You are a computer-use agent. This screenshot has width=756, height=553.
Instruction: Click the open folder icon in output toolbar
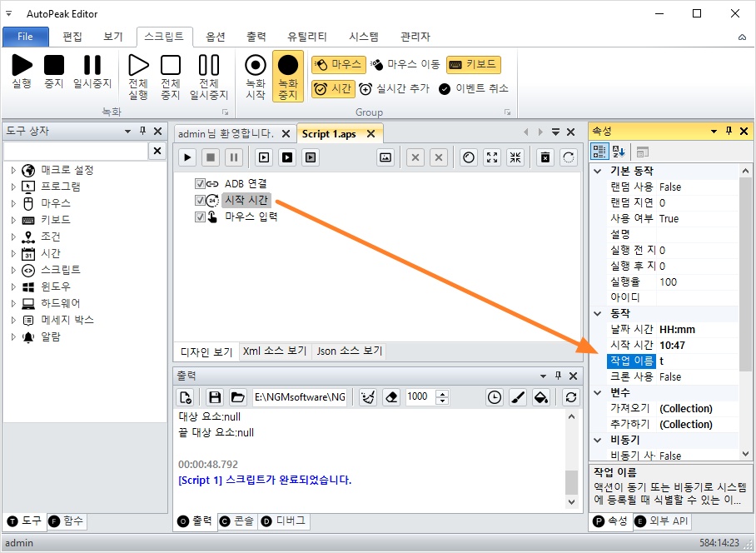[237, 397]
